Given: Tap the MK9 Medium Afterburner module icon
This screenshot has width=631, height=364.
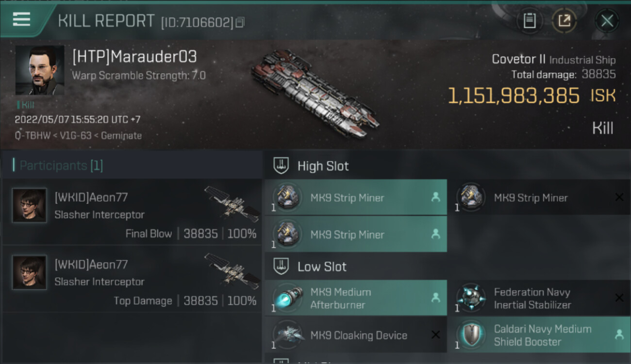Looking at the screenshot, I should (x=288, y=298).
